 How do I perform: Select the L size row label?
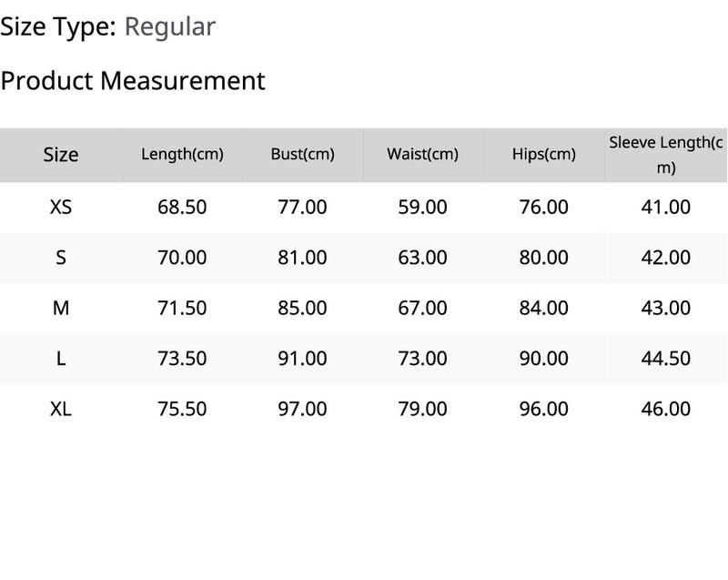(61, 359)
